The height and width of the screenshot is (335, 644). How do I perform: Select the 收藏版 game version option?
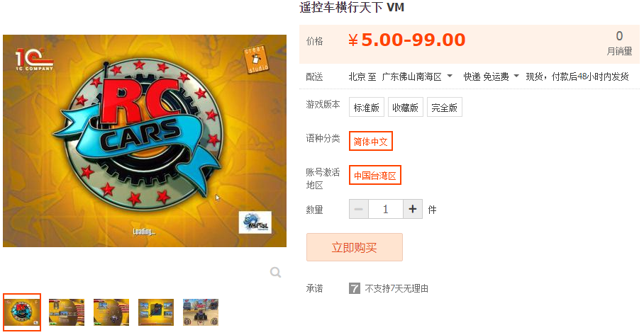(406, 108)
